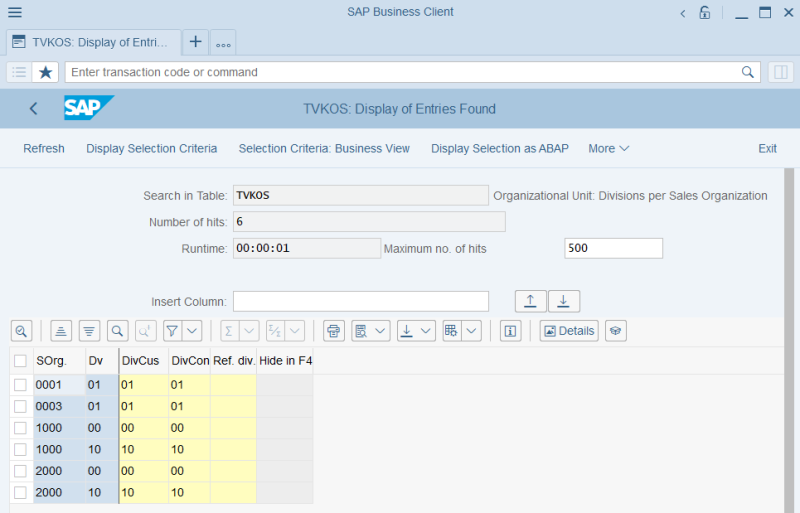Open the Export dropdown arrow
This screenshot has width=800, height=513.
[x=427, y=331]
